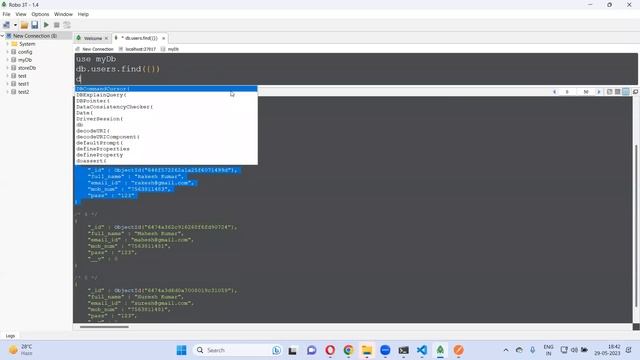Expand the test2 database node
Image resolution: width=640 pixels, height=360 pixels.
tap(7, 92)
